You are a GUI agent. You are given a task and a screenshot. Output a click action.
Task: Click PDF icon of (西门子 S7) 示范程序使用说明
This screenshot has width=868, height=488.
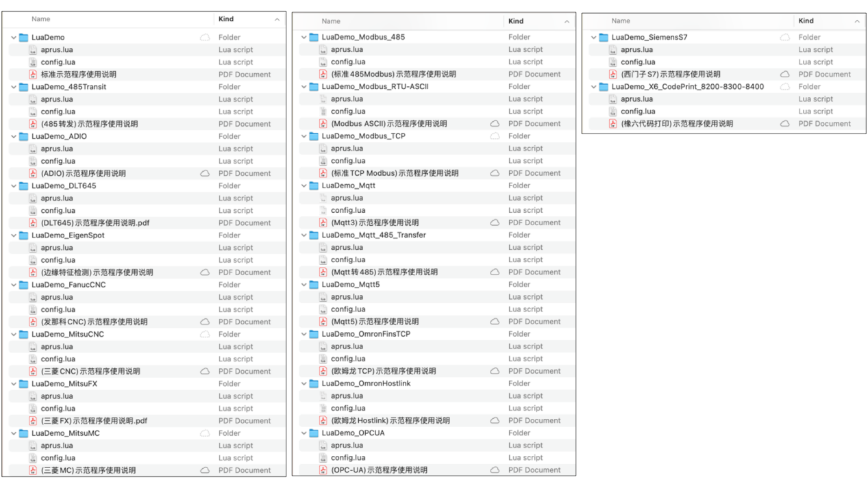coord(613,75)
